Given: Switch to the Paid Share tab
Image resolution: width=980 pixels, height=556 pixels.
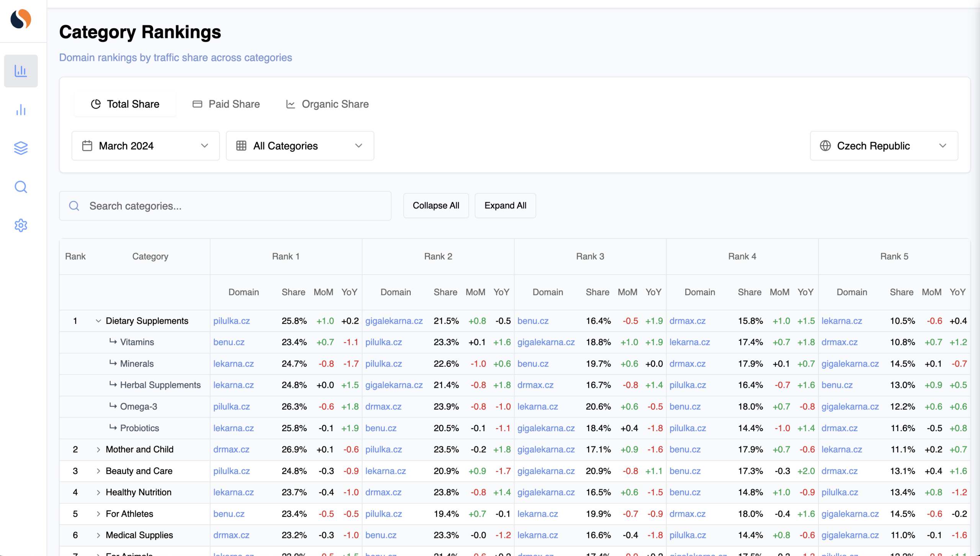Looking at the screenshot, I should pos(226,104).
